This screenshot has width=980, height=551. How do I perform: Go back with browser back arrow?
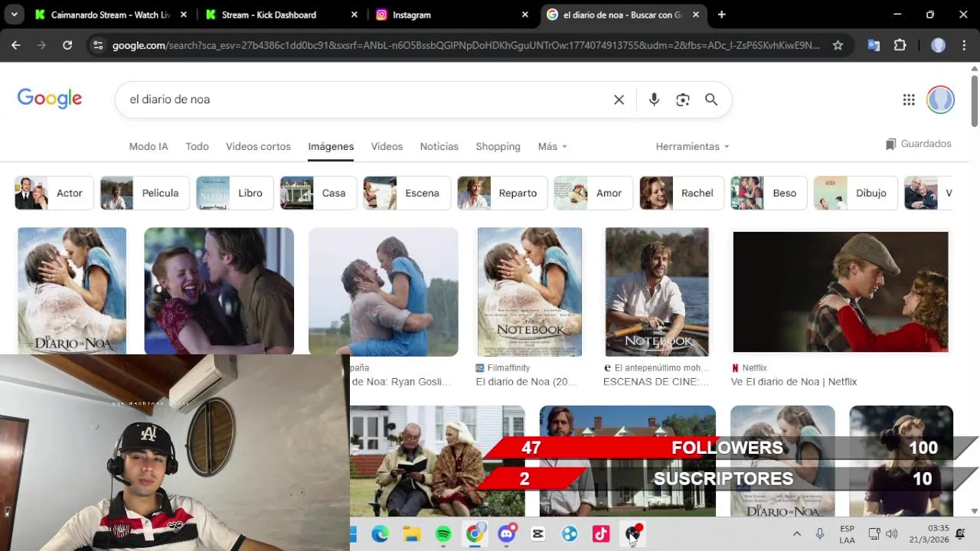16,45
